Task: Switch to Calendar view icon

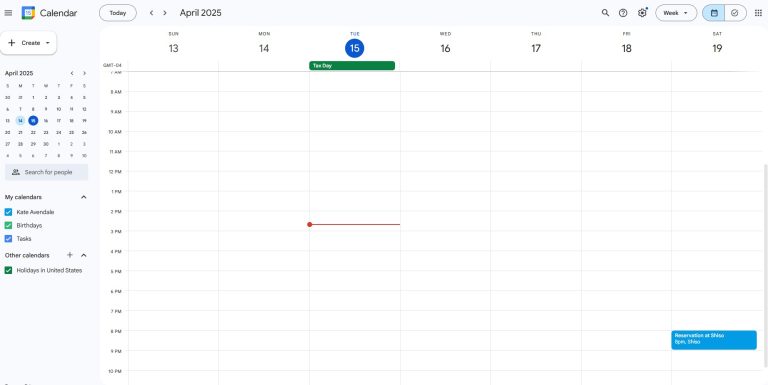Action: click(x=714, y=13)
